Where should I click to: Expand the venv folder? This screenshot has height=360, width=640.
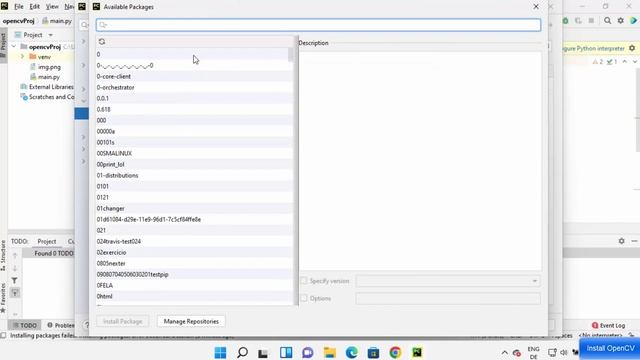23,57
